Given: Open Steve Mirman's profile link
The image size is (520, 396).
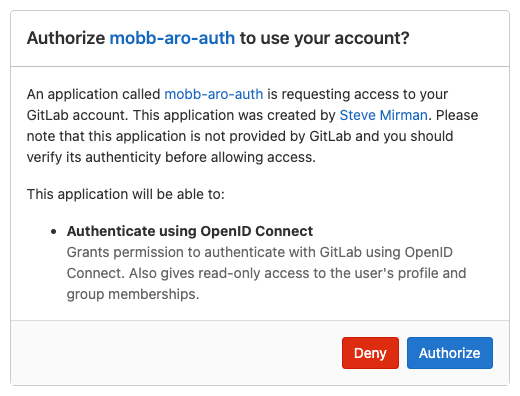Looking at the screenshot, I should [x=383, y=115].
